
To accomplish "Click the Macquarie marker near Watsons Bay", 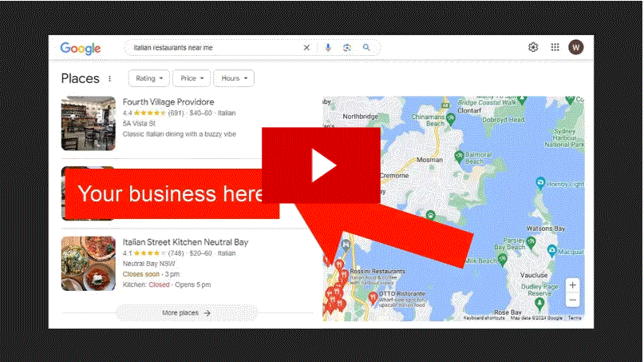I will tap(552, 250).
